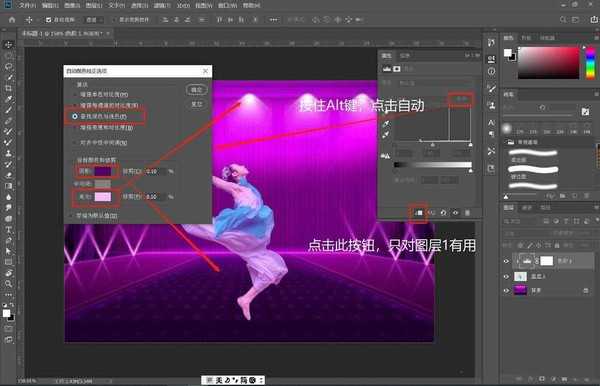The image size is (600, 386).
Task: Click the clip-to-layer icon in Properties panel
Action: tap(419, 213)
